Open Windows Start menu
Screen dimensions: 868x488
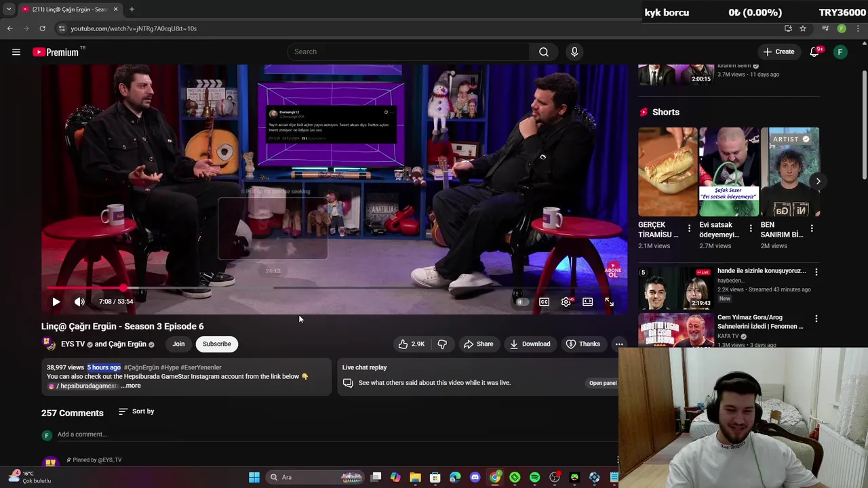coord(254,477)
